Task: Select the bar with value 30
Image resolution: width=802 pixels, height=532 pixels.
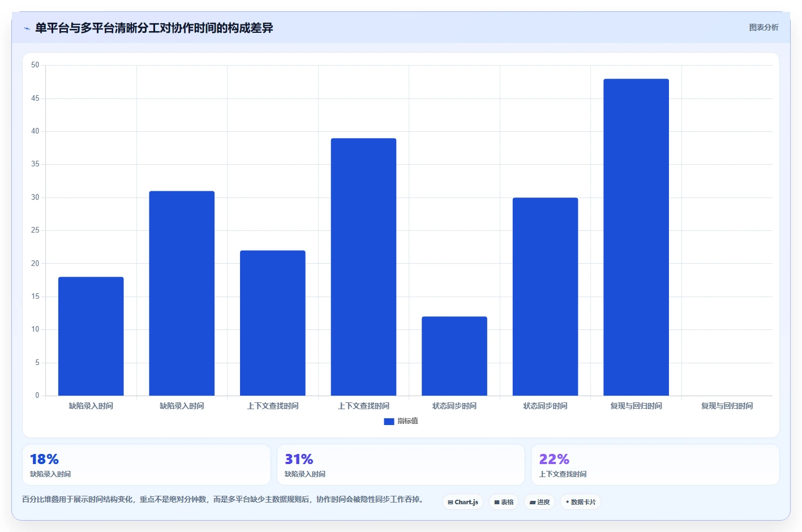Action: point(545,297)
